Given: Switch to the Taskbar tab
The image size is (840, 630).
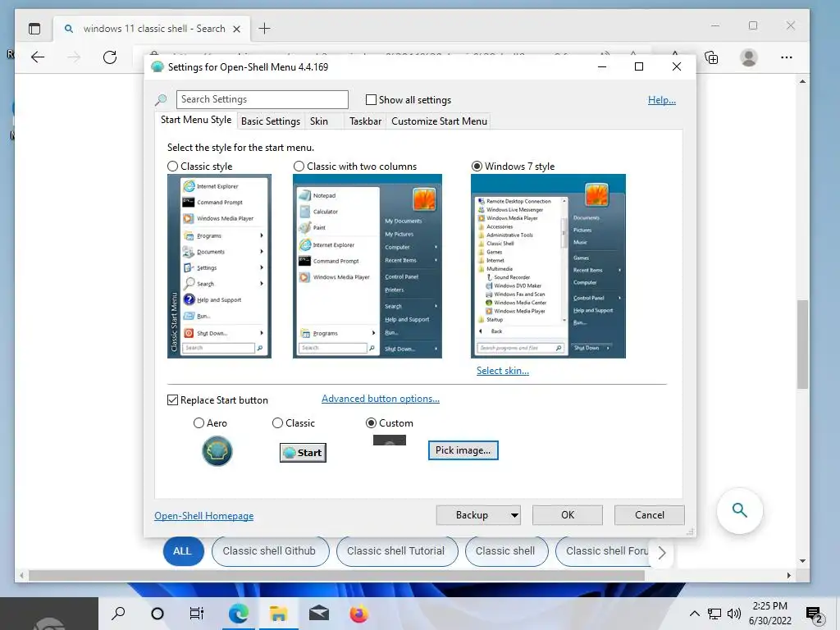Looking at the screenshot, I should tap(365, 121).
